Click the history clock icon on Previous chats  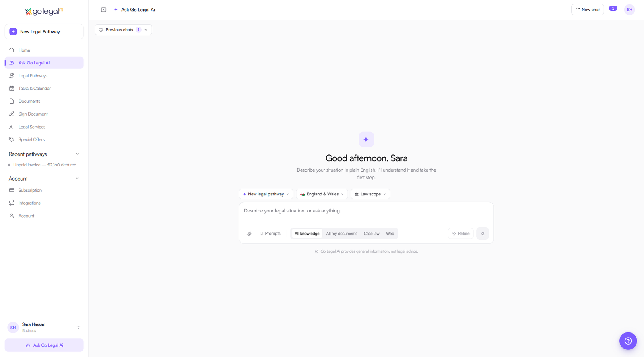tap(101, 30)
